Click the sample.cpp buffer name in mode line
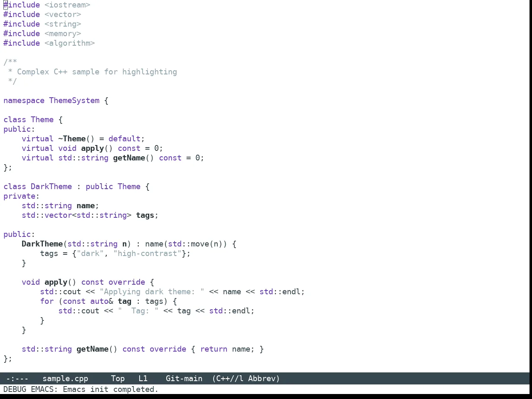The height and width of the screenshot is (399, 532). (x=65, y=379)
